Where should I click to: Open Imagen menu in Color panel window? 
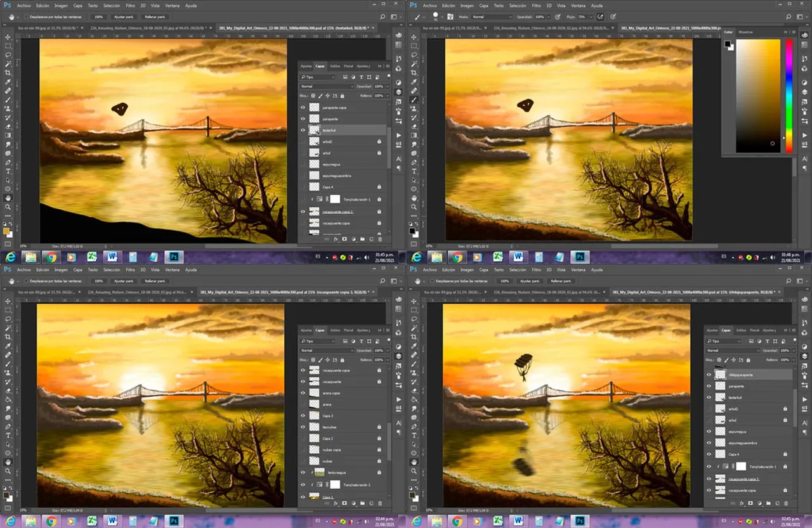pyautogui.click(x=467, y=6)
